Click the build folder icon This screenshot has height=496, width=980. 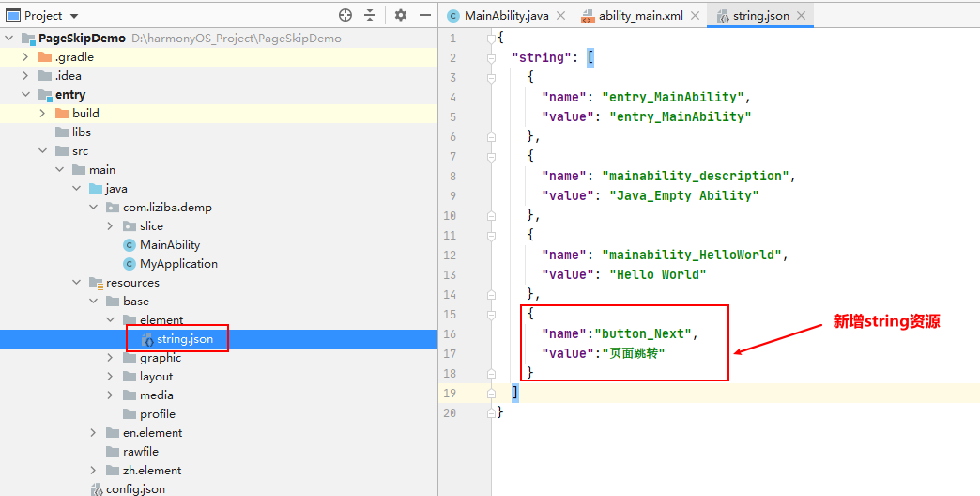coord(62,114)
